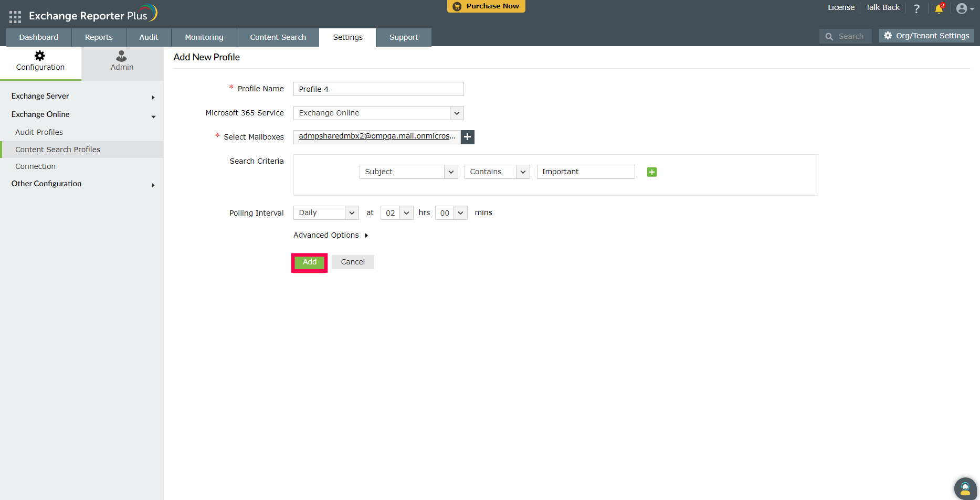
Task: Open the help question mark icon
Action: [916, 8]
